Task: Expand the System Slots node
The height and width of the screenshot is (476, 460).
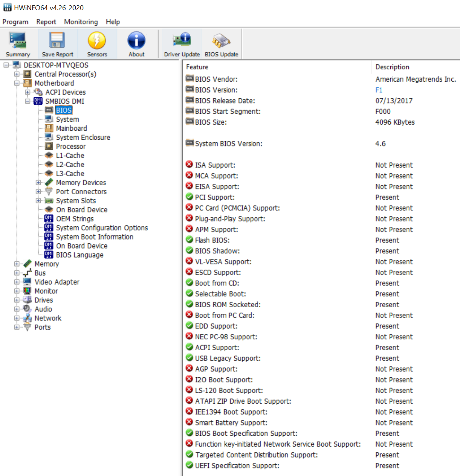Action: click(38, 201)
